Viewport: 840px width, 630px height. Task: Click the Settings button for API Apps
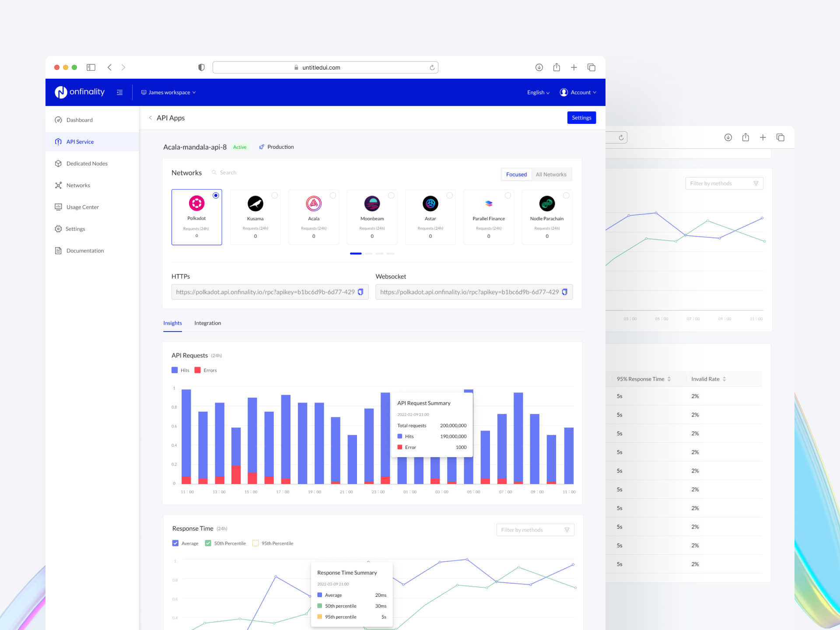pos(581,117)
